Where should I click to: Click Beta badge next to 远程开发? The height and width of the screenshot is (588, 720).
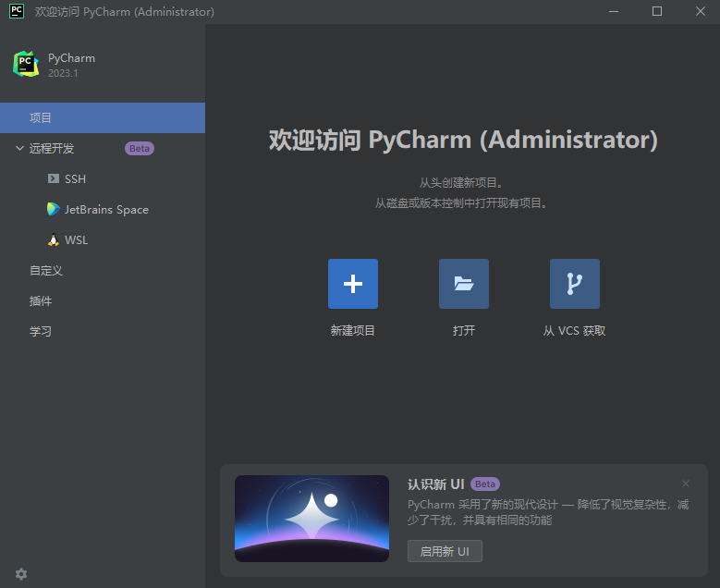pyautogui.click(x=140, y=148)
